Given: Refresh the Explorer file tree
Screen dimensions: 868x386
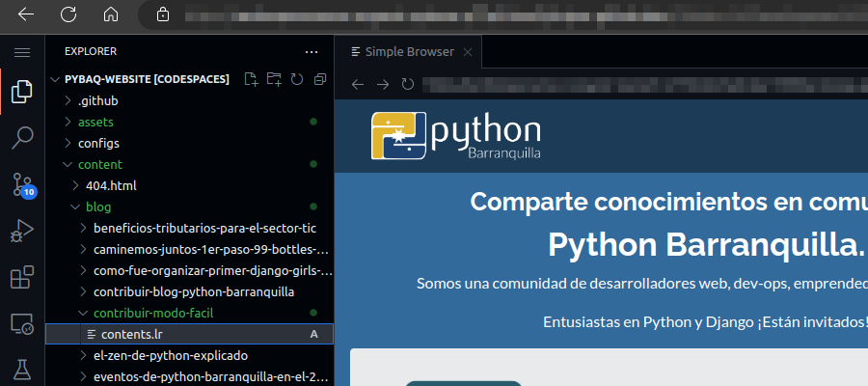Looking at the screenshot, I should click(297, 79).
